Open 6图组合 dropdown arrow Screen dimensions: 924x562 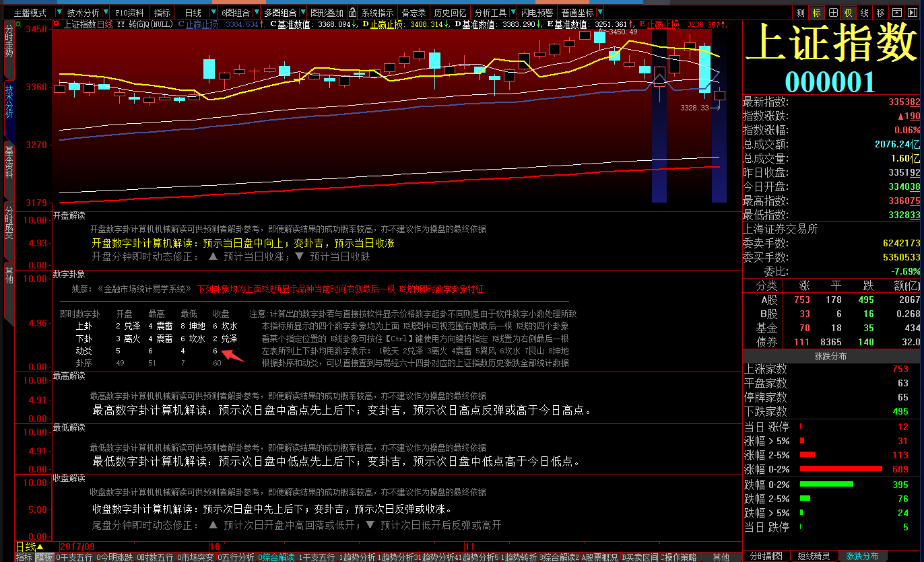(255, 13)
